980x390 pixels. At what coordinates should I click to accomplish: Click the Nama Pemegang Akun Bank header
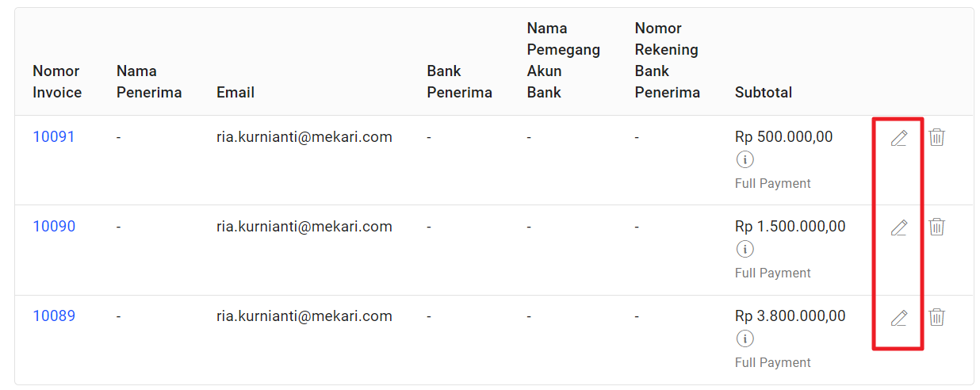tap(564, 60)
